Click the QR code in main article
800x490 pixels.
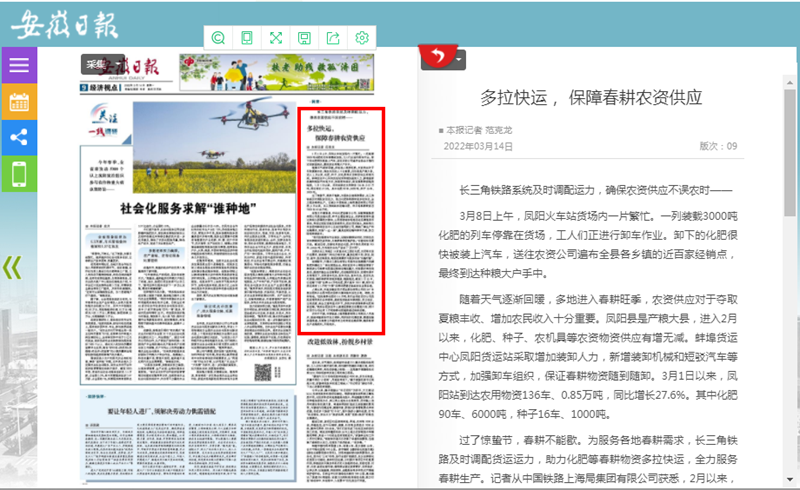click(263, 373)
